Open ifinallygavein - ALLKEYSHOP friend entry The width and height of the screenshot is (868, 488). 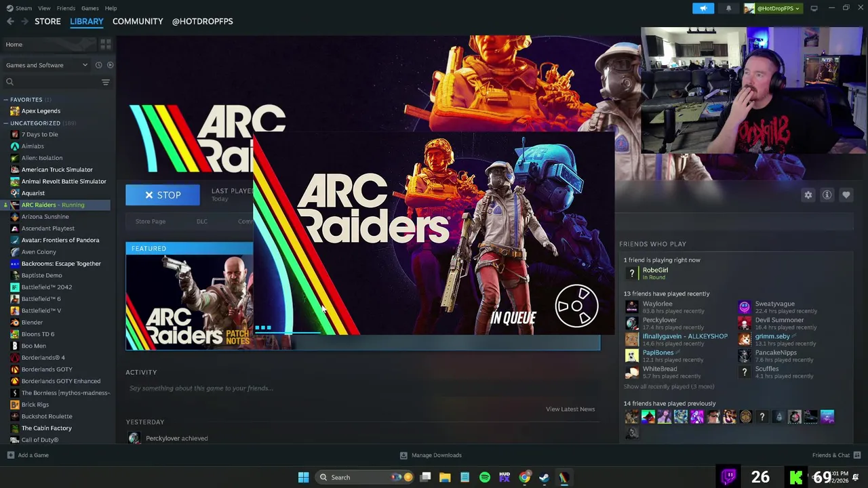677,340
